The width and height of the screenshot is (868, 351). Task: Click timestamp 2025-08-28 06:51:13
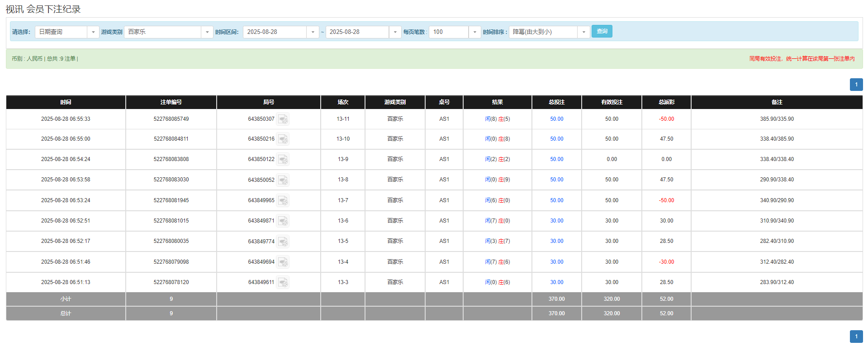coord(66,282)
